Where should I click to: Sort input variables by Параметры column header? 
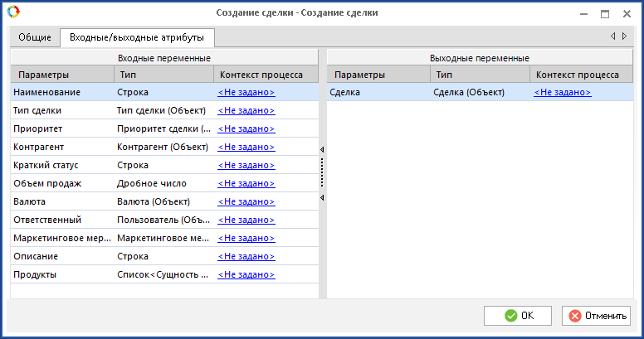click(61, 75)
